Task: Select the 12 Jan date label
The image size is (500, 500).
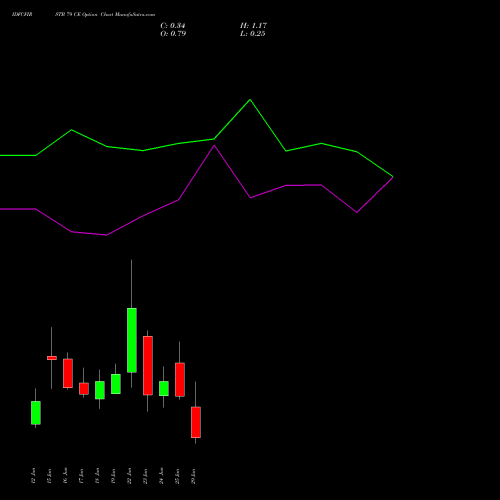Action: (x=33, y=476)
